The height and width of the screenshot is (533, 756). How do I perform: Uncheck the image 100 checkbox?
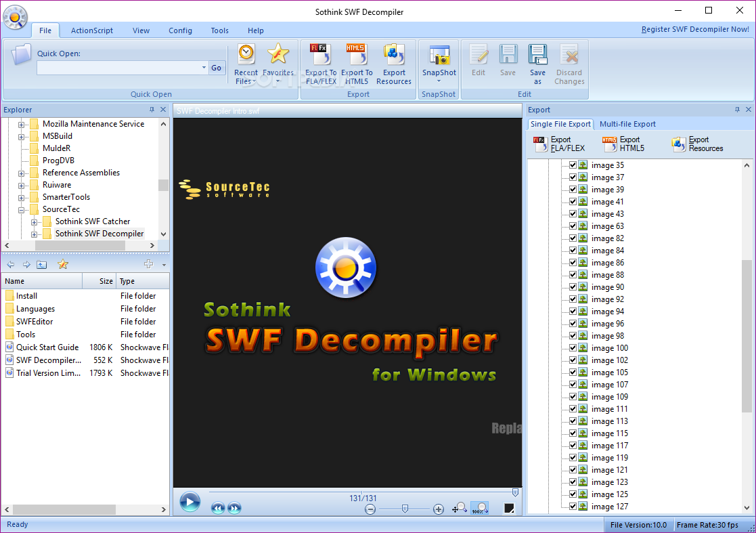[573, 348]
